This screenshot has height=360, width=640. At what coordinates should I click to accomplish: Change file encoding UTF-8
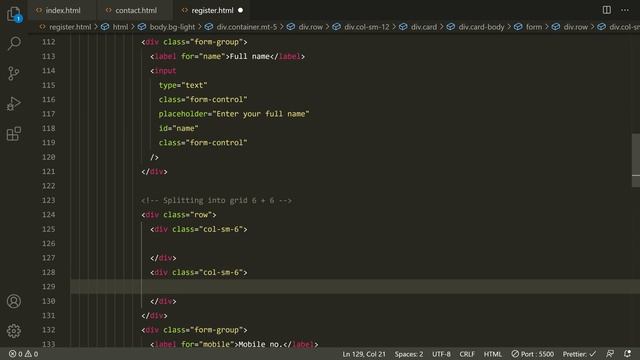441,354
